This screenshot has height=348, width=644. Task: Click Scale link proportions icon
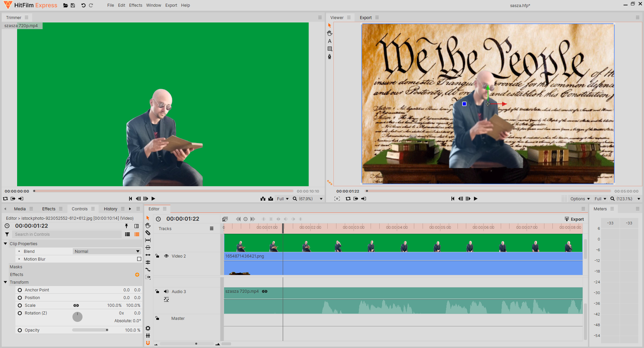[x=76, y=305]
